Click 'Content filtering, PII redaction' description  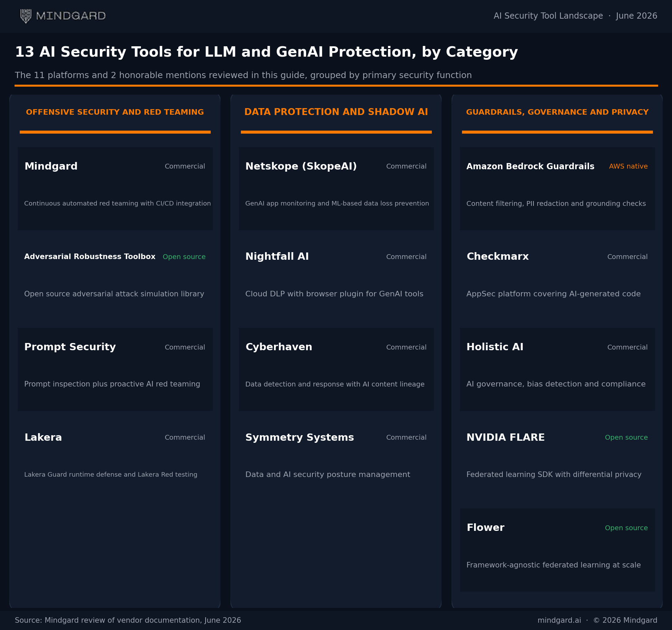coord(556,203)
